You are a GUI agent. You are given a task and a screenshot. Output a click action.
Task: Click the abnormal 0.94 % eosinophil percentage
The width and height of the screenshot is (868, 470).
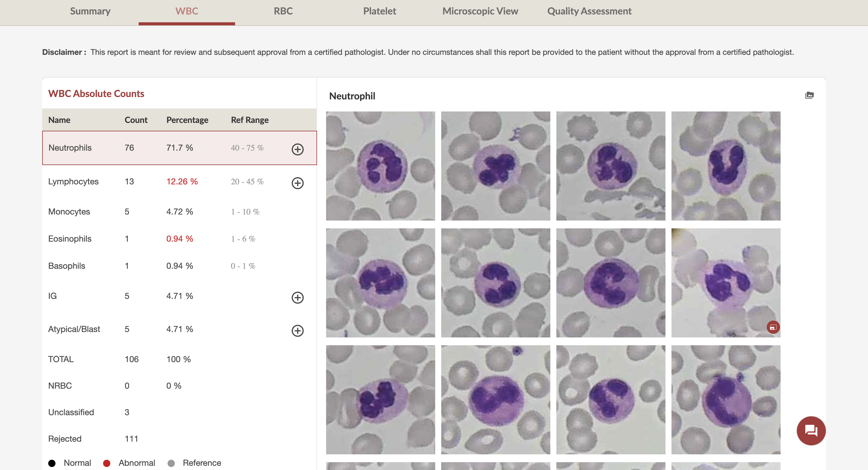tap(180, 239)
